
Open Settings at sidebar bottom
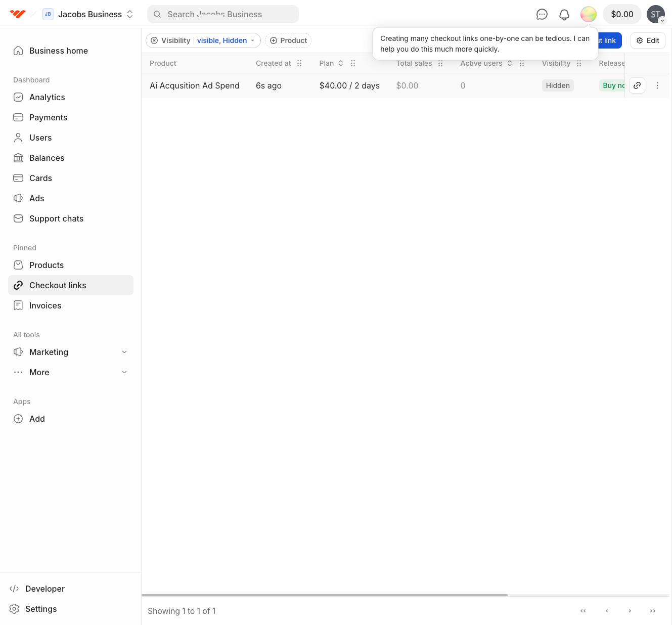(x=71, y=609)
